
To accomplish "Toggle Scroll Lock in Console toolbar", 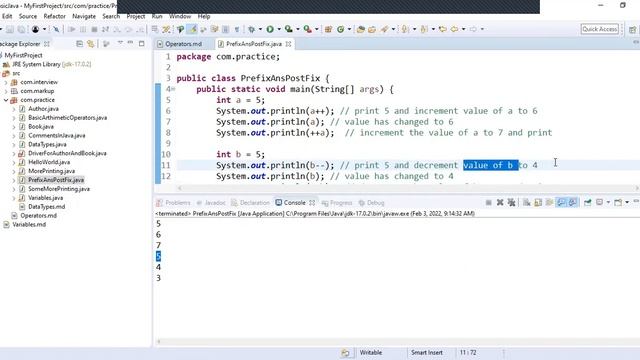I will coord(538,202).
